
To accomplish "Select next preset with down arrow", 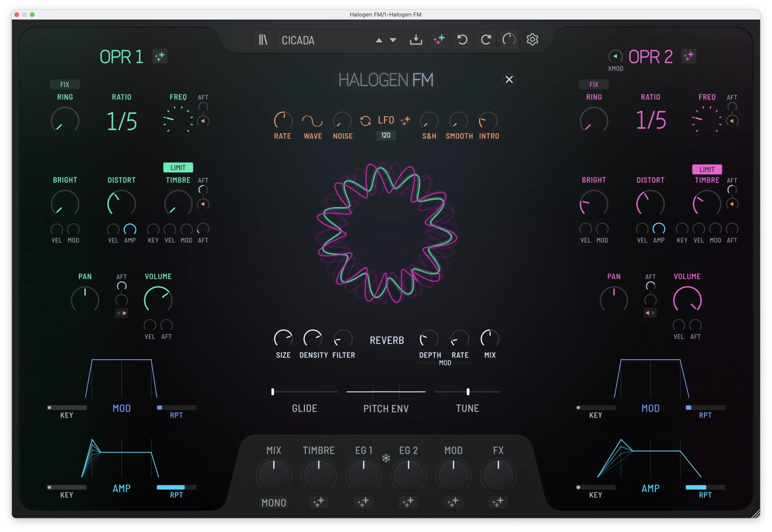I will [x=393, y=40].
